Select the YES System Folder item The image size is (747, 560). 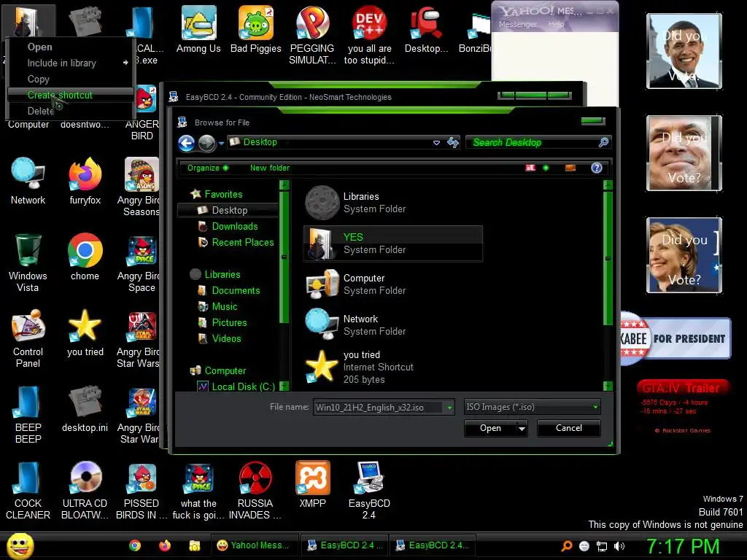[x=393, y=244]
